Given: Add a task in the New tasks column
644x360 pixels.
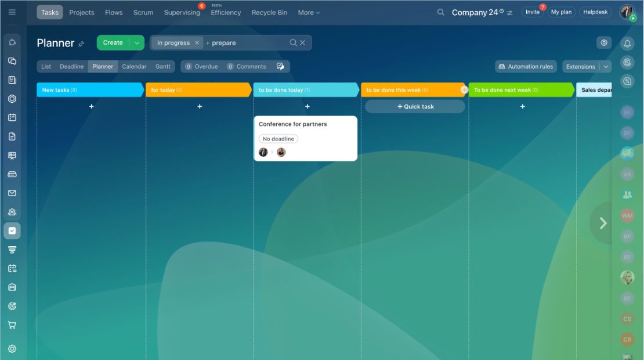Looking at the screenshot, I should 91,106.
